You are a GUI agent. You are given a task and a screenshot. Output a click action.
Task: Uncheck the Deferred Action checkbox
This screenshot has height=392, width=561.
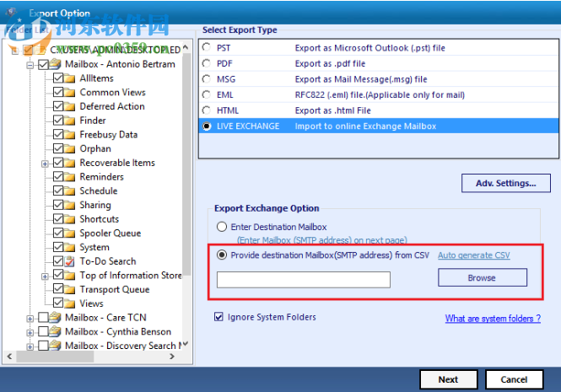(58, 106)
